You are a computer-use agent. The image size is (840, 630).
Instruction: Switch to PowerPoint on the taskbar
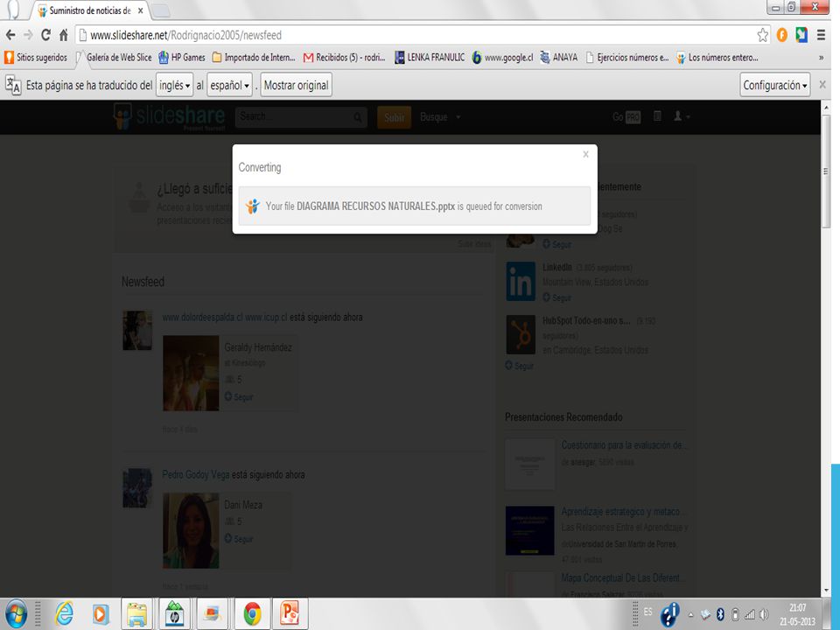coord(290,614)
